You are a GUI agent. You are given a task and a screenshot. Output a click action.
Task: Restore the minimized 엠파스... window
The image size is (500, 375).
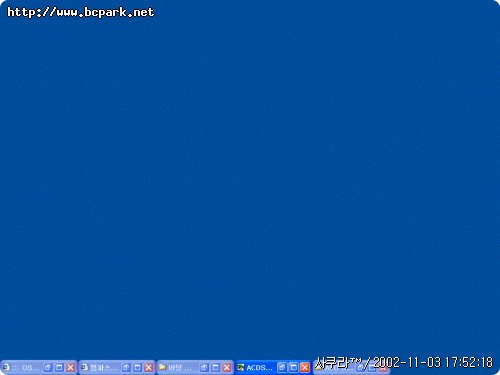pyautogui.click(x=126, y=367)
